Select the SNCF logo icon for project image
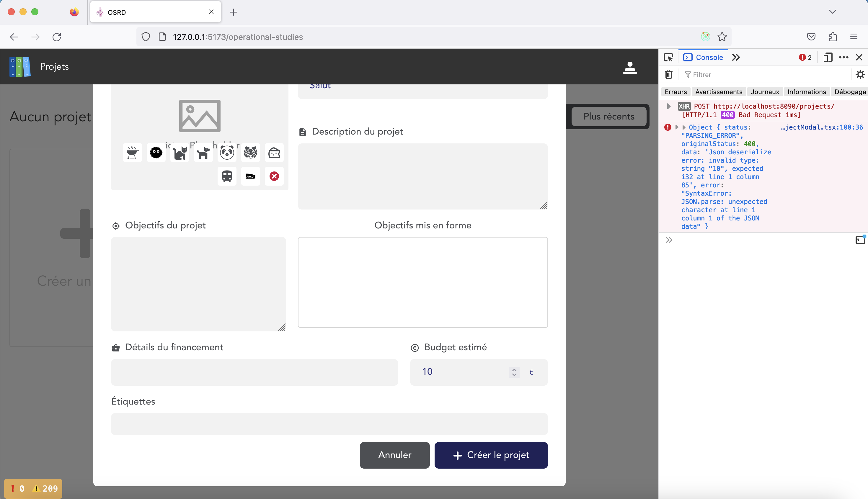This screenshot has height=499, width=868. click(250, 176)
